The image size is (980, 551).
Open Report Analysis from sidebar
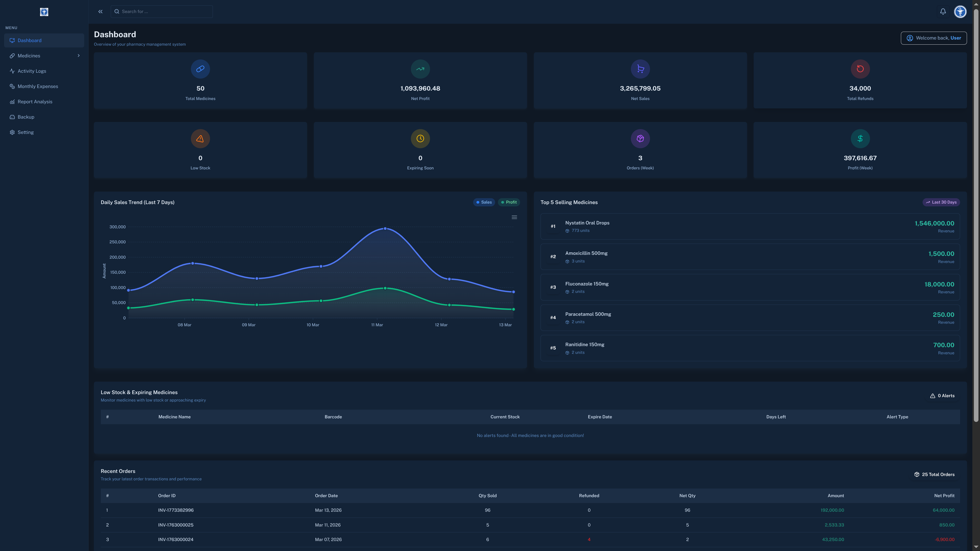coord(35,102)
